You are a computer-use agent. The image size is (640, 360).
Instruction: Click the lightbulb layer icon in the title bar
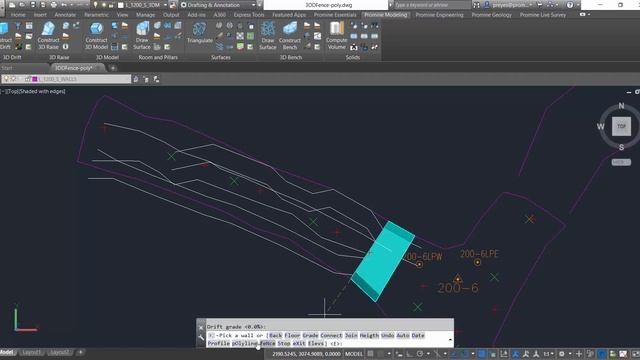[96, 5]
